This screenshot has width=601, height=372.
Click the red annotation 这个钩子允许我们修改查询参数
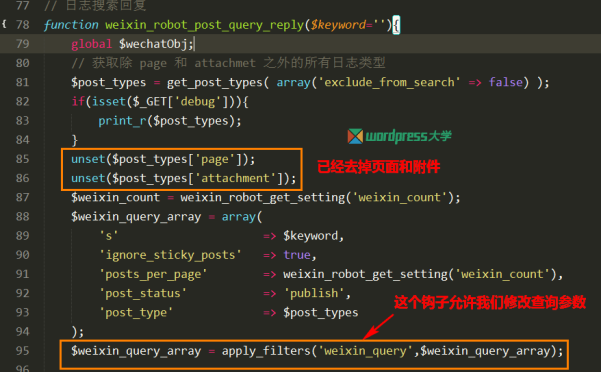point(490,302)
